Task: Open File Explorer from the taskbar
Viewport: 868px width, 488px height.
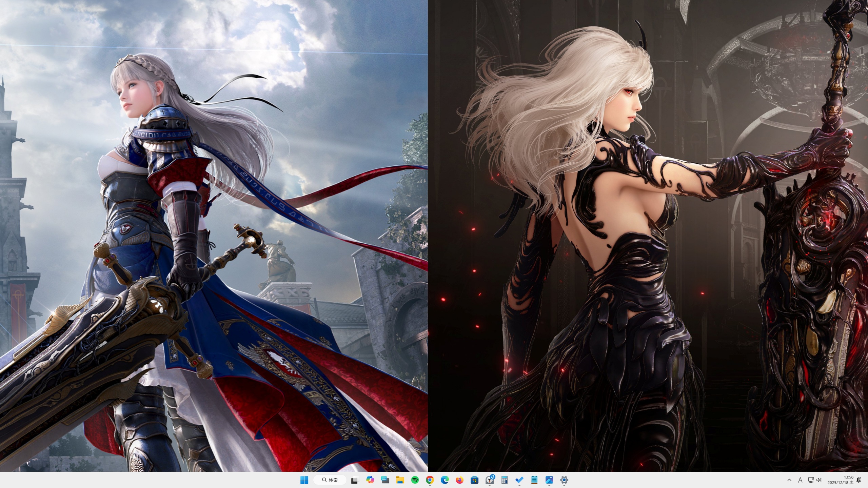Action: tap(400, 480)
